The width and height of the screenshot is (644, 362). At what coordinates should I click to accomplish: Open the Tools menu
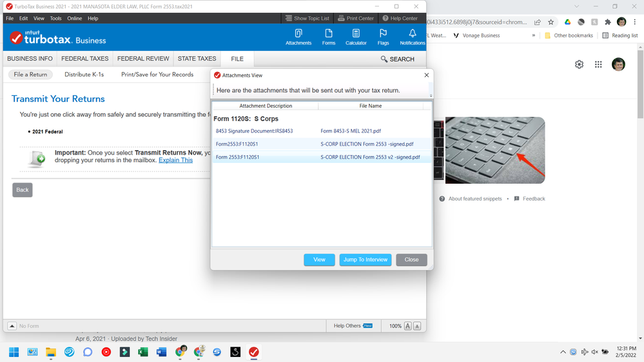(x=55, y=19)
